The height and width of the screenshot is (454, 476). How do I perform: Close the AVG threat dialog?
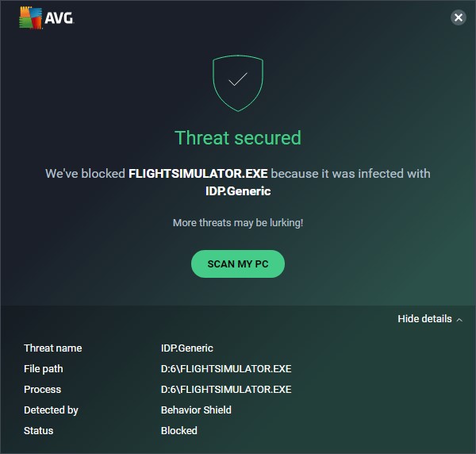[x=458, y=17]
